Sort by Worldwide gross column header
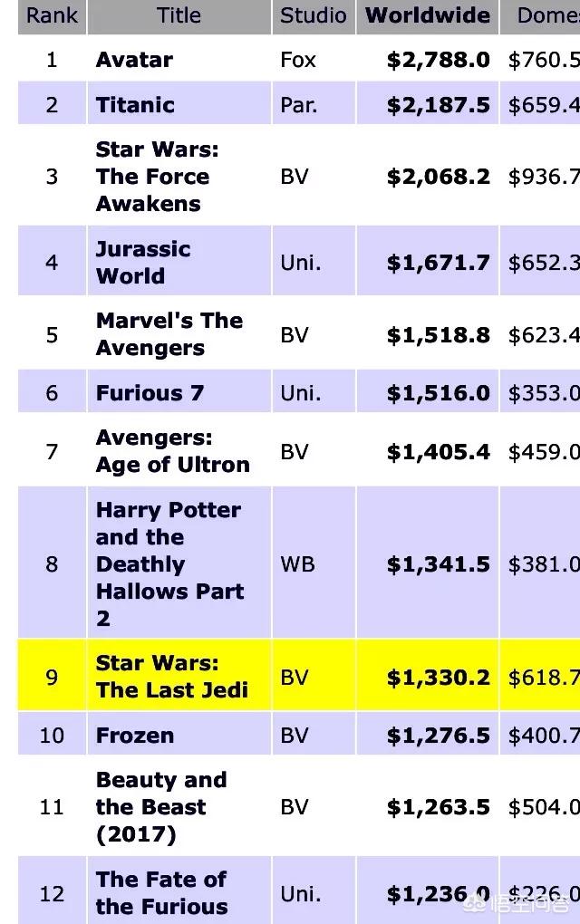This screenshot has height=924, width=580. click(x=428, y=15)
